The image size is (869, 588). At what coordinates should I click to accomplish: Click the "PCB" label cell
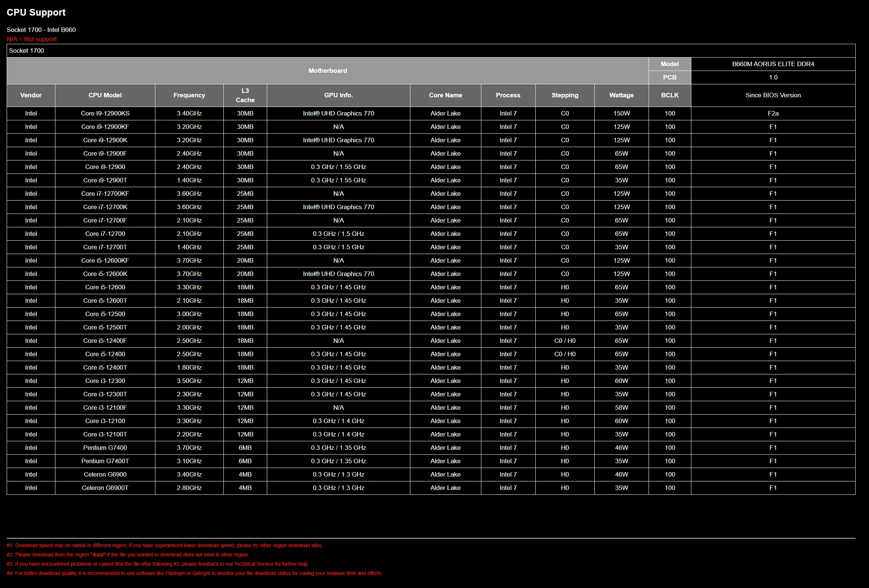point(670,77)
